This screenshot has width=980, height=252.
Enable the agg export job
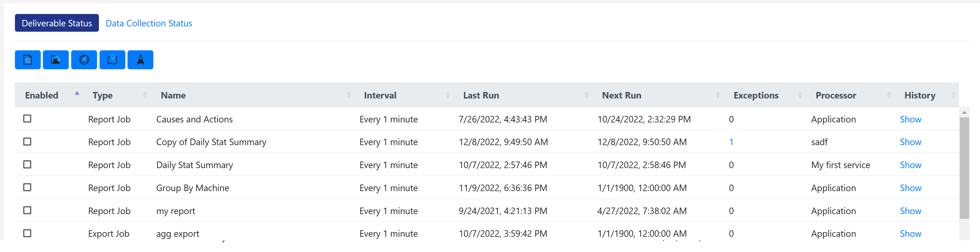(x=27, y=233)
